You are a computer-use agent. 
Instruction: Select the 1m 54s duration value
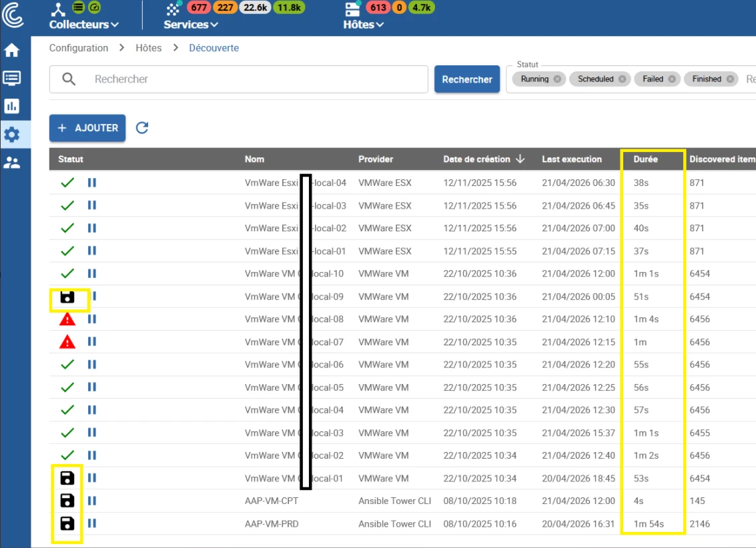pos(649,523)
